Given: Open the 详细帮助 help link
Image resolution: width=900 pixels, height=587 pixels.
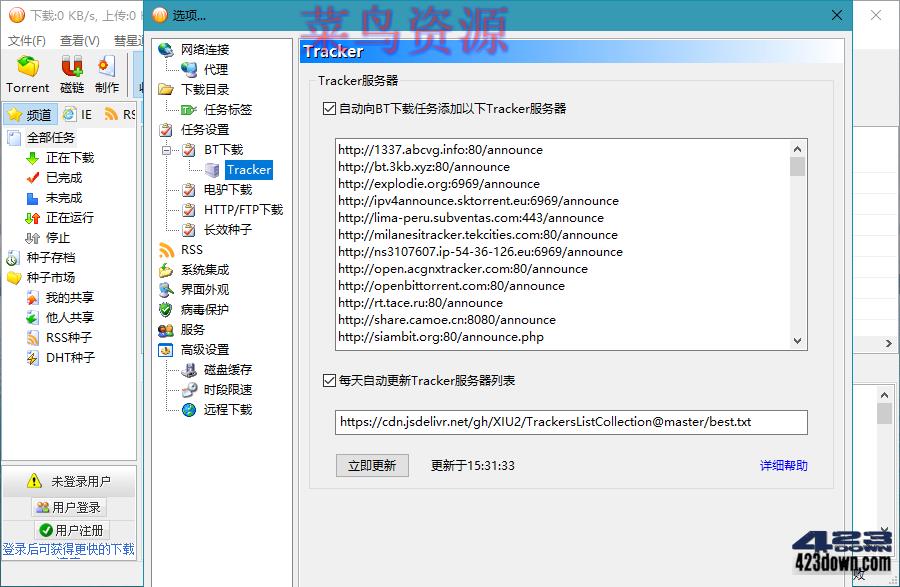Looking at the screenshot, I should point(783,465).
